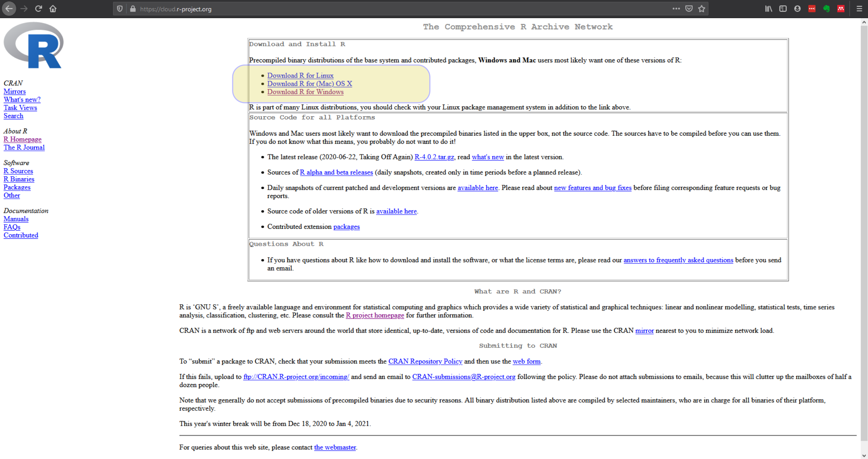Open The R Journal link
868x459 pixels.
[24, 147]
